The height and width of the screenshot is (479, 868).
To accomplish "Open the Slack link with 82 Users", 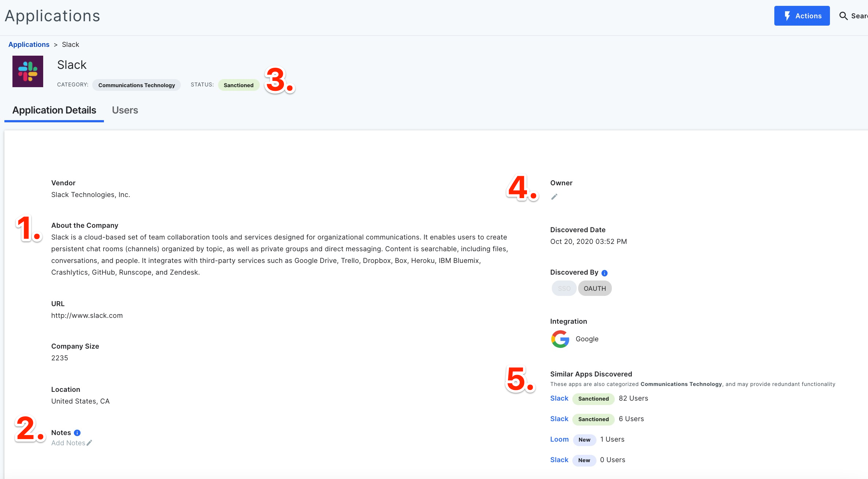I will 559,398.
